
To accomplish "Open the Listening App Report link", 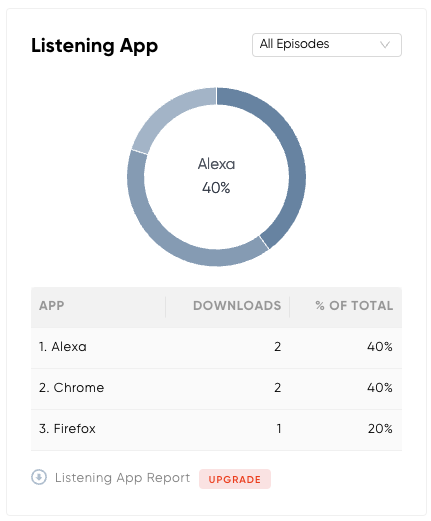I will (122, 478).
